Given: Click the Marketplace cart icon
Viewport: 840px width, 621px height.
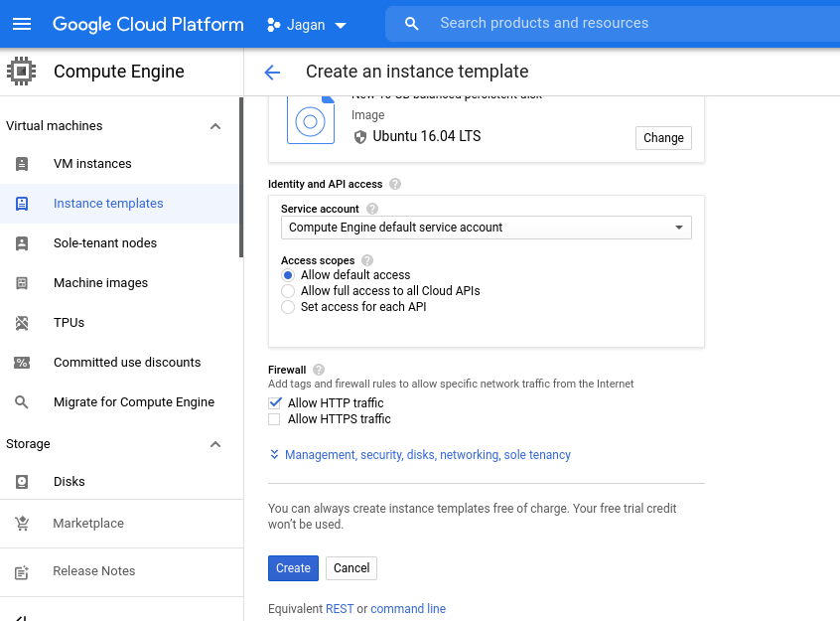Looking at the screenshot, I should (22, 524).
